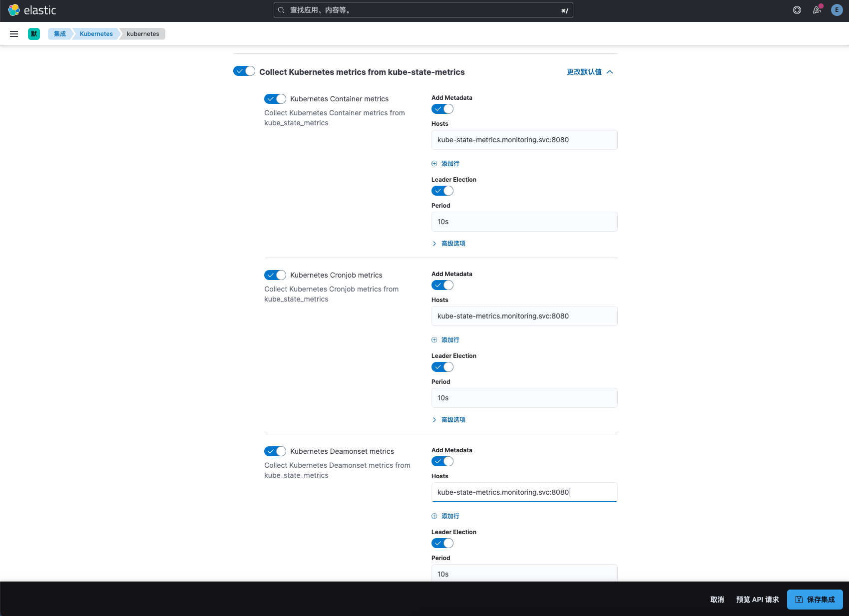Edit Deamonset metrics Period field

coord(524,573)
